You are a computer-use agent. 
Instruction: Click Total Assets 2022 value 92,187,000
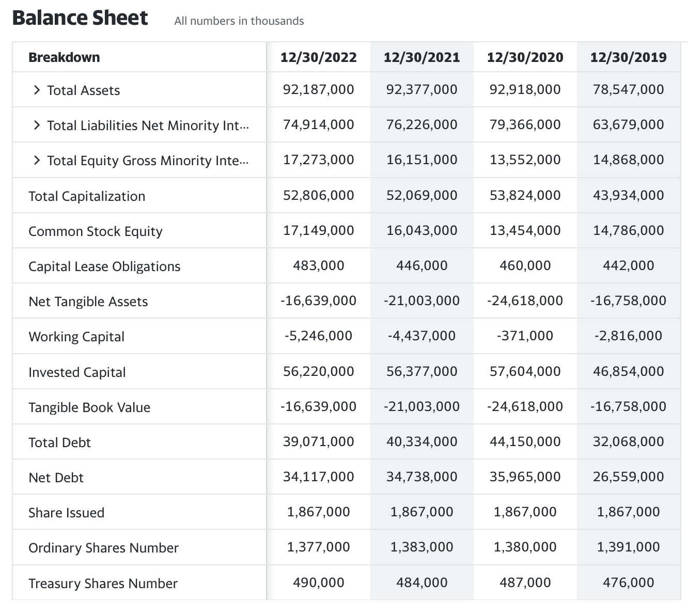pyautogui.click(x=319, y=89)
